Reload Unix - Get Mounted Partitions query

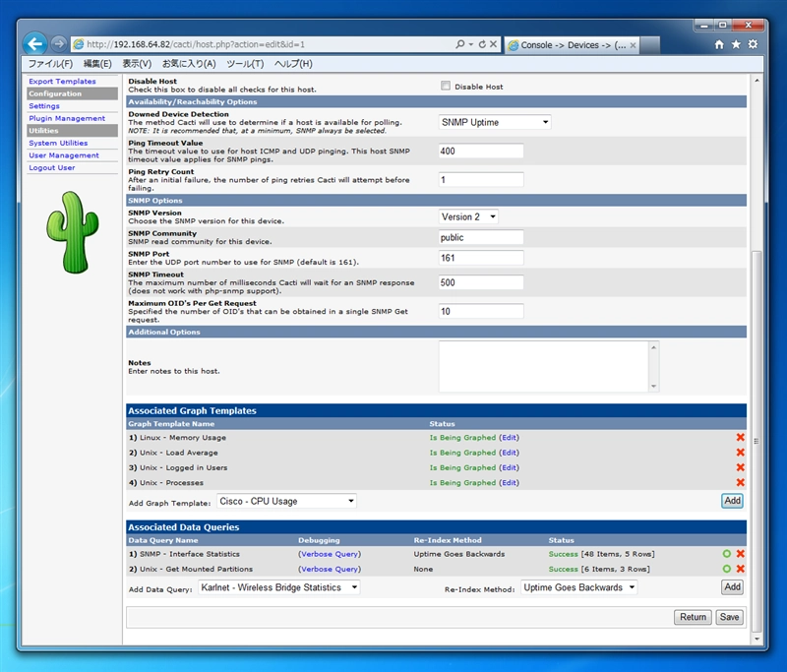coord(726,569)
